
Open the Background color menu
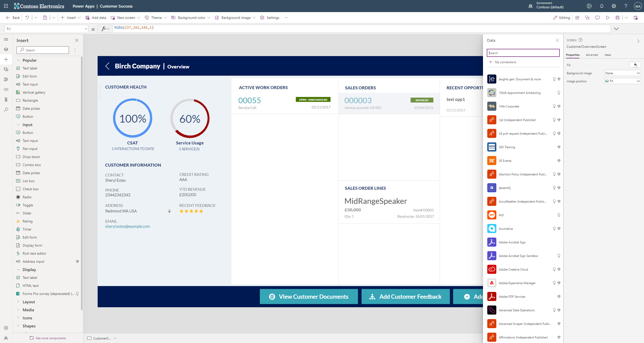191,18
